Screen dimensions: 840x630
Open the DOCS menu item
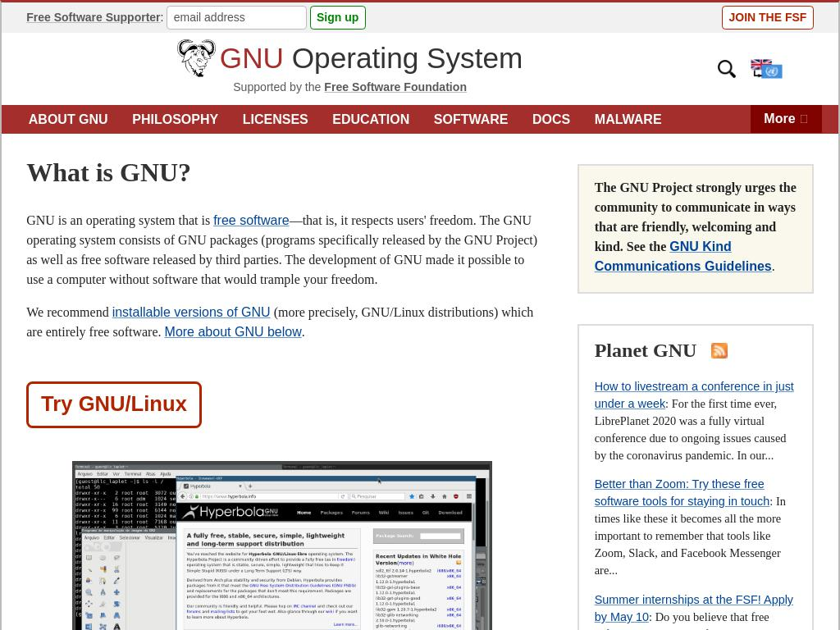(x=551, y=119)
